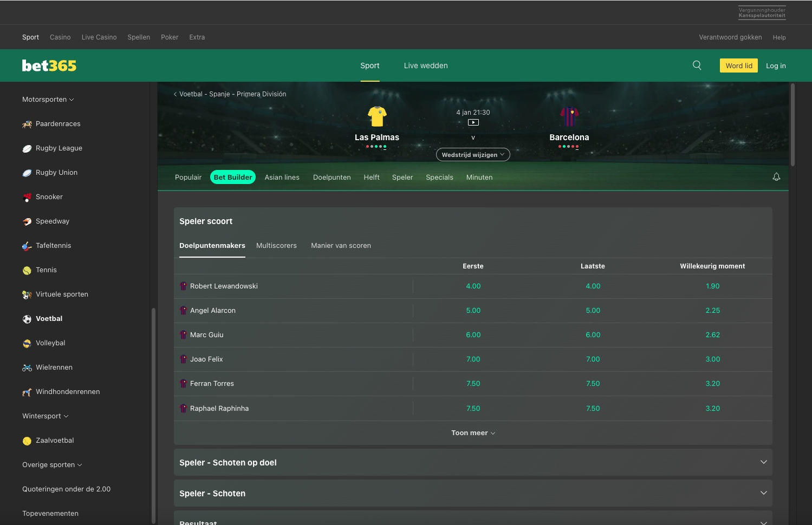Open the Wedstrijd wijzigen dropdown
The image size is (812, 525).
pyautogui.click(x=473, y=154)
